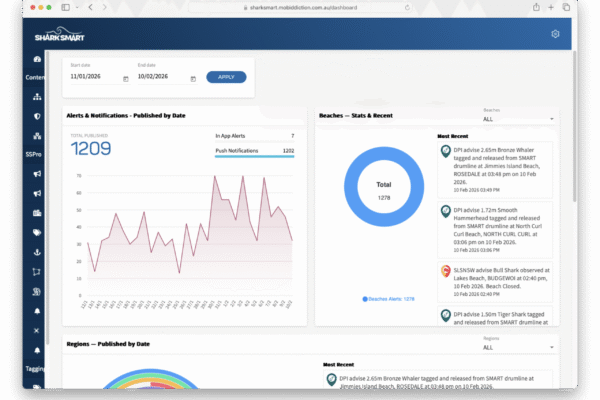600x400 pixels.
Task: Click the '10 Feb 2026 03:49 PM' timestamp
Action: (476, 190)
